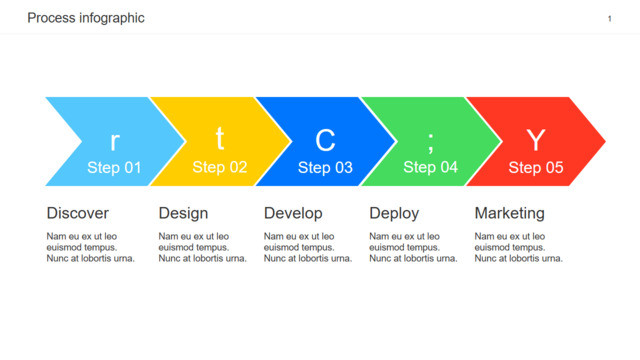Viewport: 640px width, 360px height.
Task: Click the Process infographic title
Action: [86, 18]
